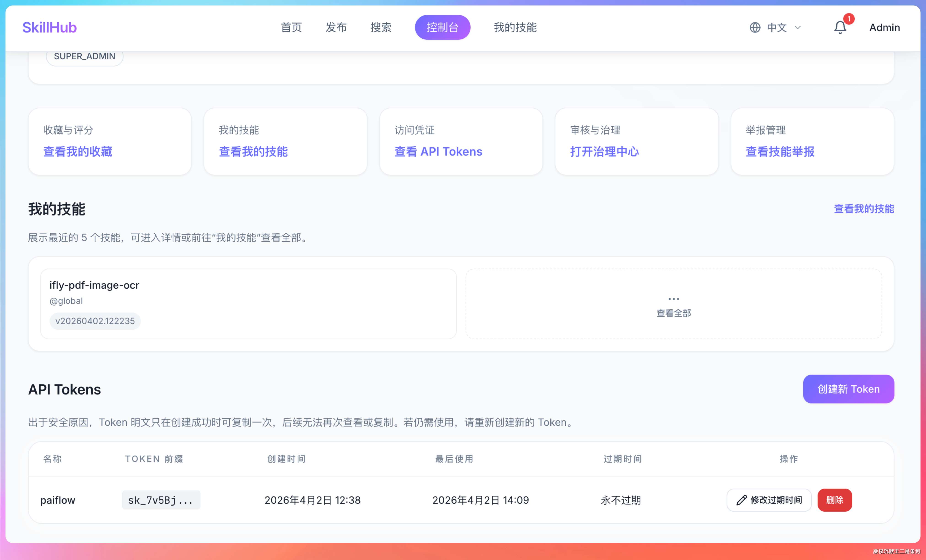Click the three-dots icon in view-all card
The height and width of the screenshot is (560, 926).
click(673, 299)
